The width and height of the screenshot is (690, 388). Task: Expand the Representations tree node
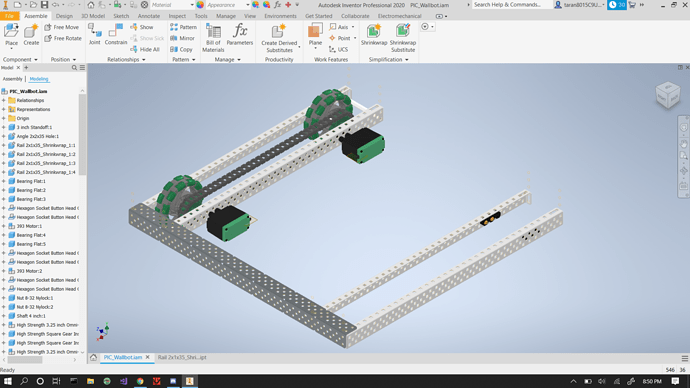coord(4,109)
